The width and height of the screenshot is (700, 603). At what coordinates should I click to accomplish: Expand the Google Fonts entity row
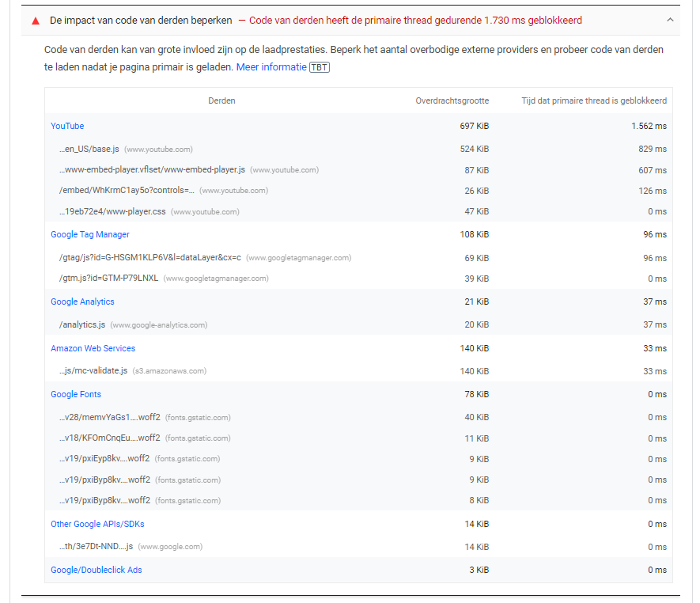(76, 394)
